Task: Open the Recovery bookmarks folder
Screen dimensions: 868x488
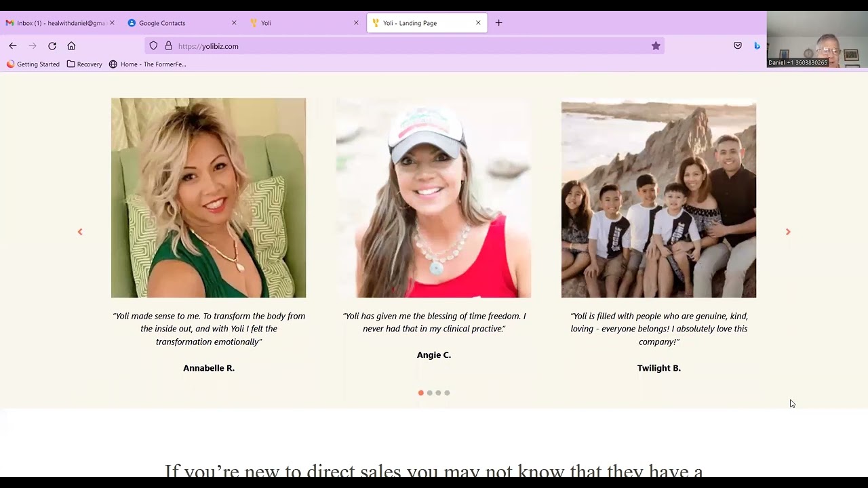Action: (x=85, y=64)
